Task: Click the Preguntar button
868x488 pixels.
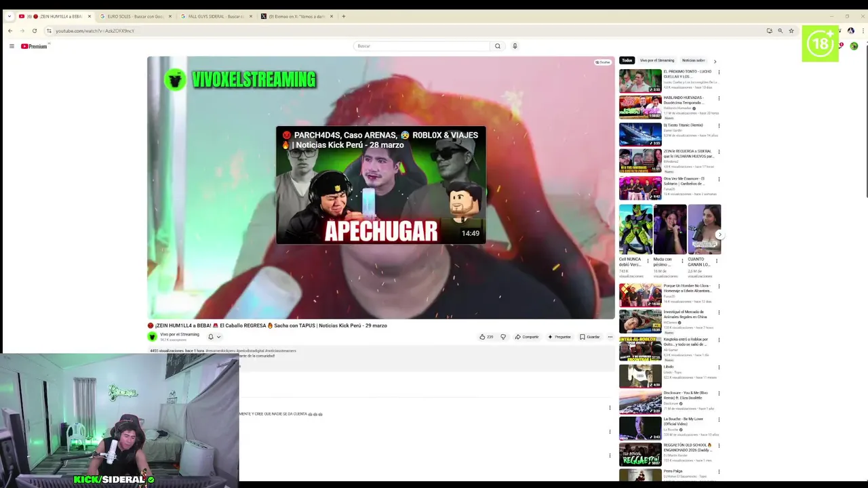Action: [x=560, y=337]
